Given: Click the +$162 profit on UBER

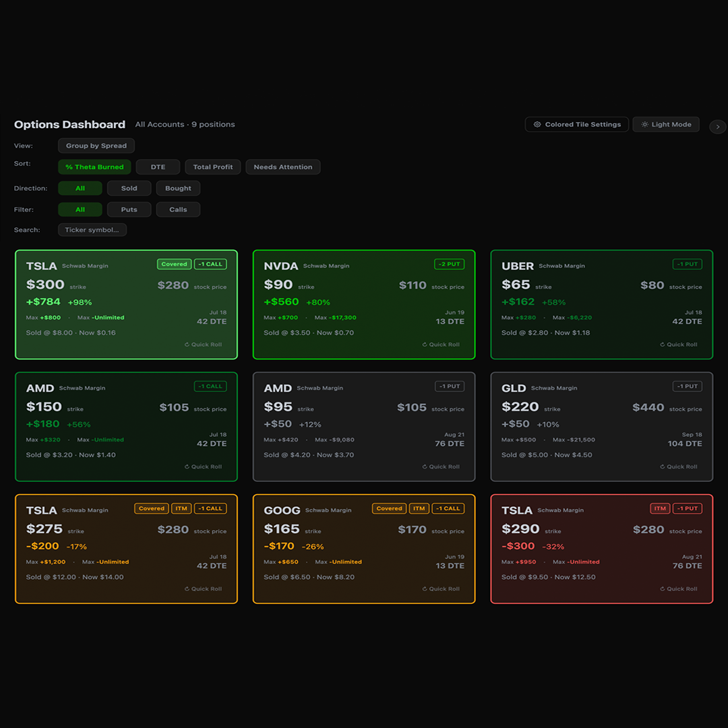Looking at the screenshot, I should pyautogui.click(x=518, y=302).
